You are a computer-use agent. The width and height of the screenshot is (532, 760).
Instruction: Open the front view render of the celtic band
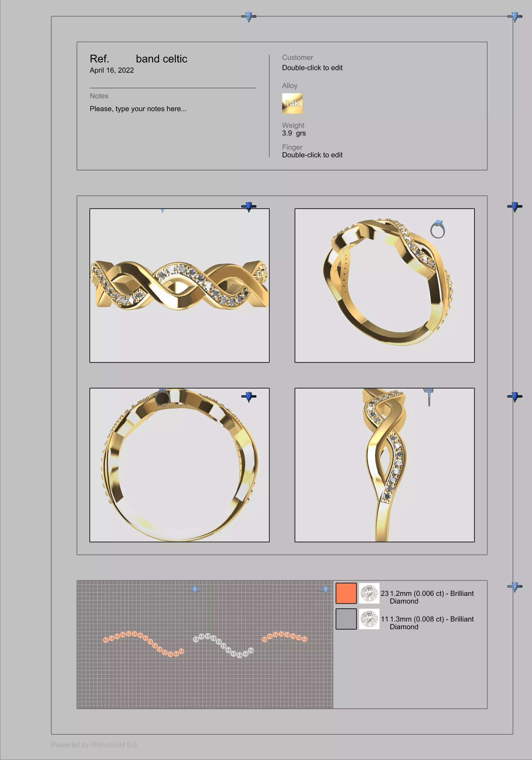click(x=179, y=285)
